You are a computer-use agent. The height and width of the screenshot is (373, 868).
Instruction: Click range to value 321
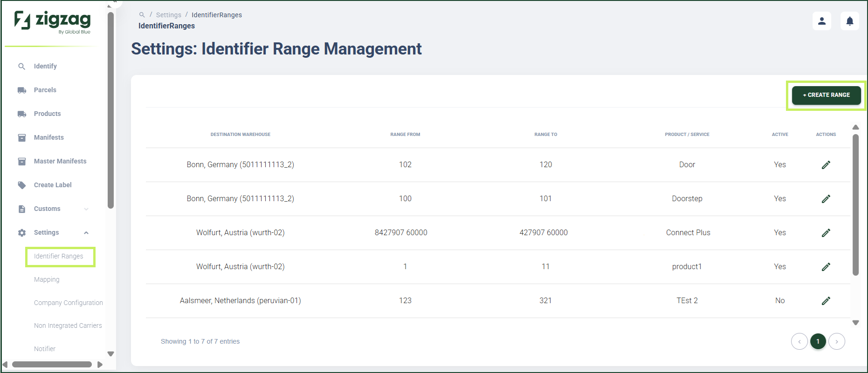tap(545, 301)
